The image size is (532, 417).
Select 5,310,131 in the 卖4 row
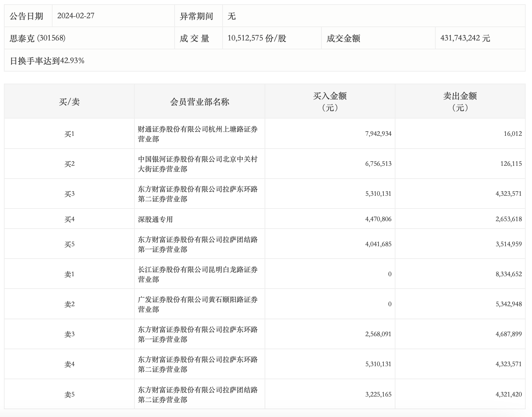(378, 364)
